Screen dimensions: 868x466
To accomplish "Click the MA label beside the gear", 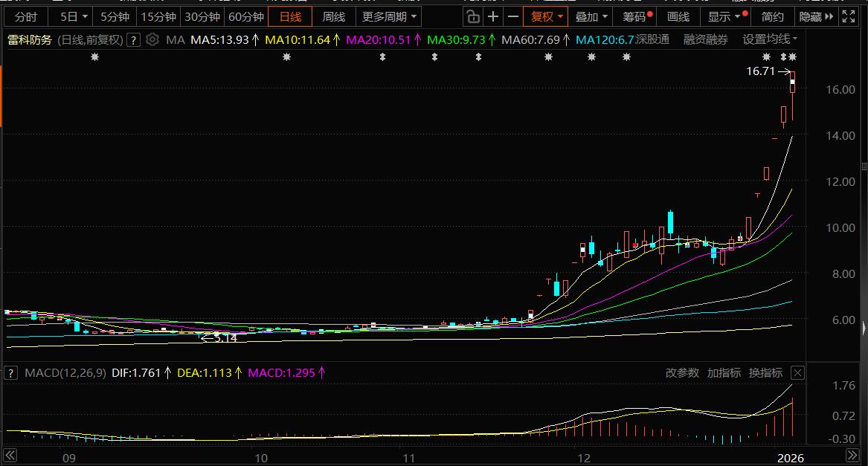I will 176,40.
